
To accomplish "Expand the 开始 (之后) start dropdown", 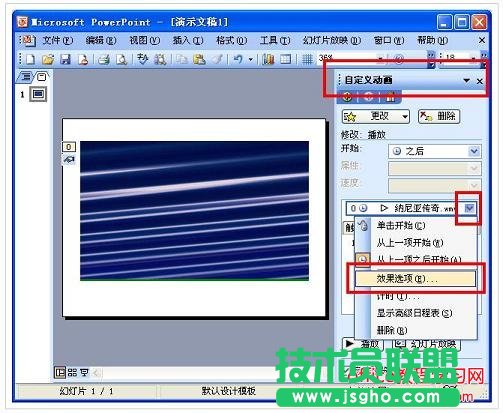I will (474, 151).
